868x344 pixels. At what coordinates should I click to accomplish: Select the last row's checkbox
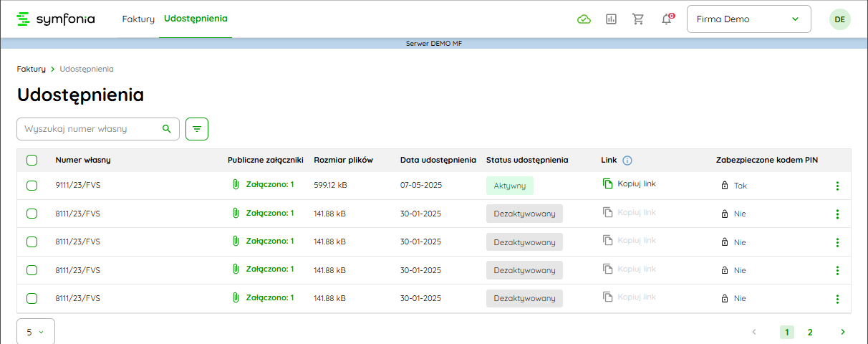pyautogui.click(x=32, y=298)
